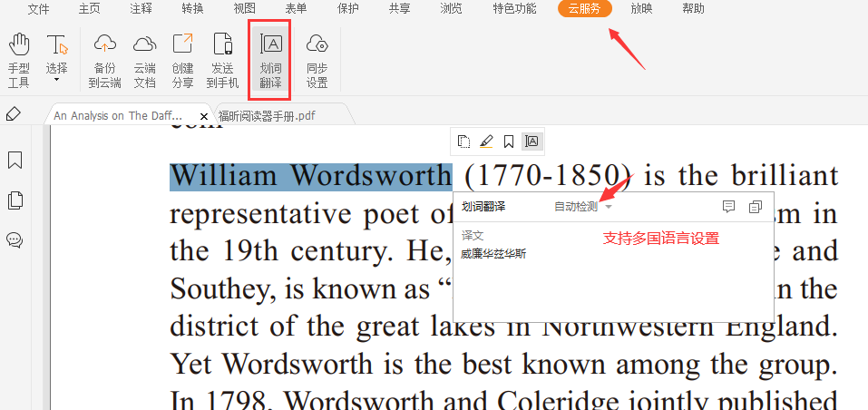Toggle the 划词翻译 ribbon button
The image size is (868, 410).
(x=269, y=60)
